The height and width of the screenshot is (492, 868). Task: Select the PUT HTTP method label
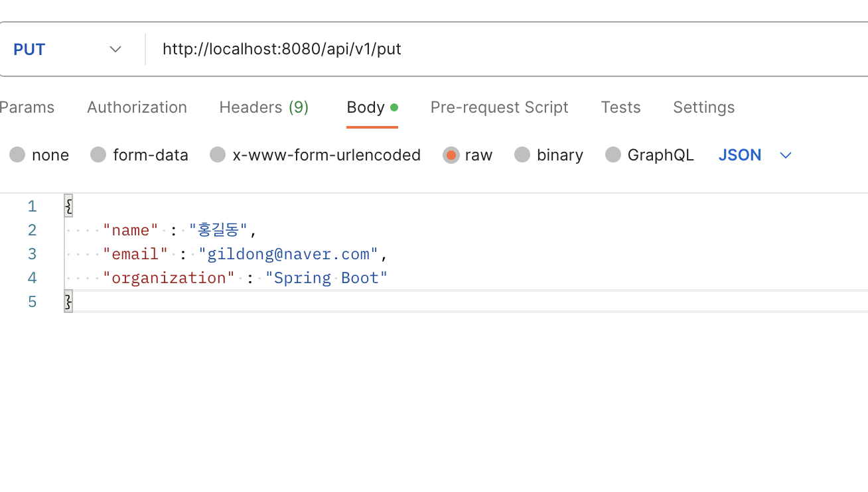coord(29,50)
